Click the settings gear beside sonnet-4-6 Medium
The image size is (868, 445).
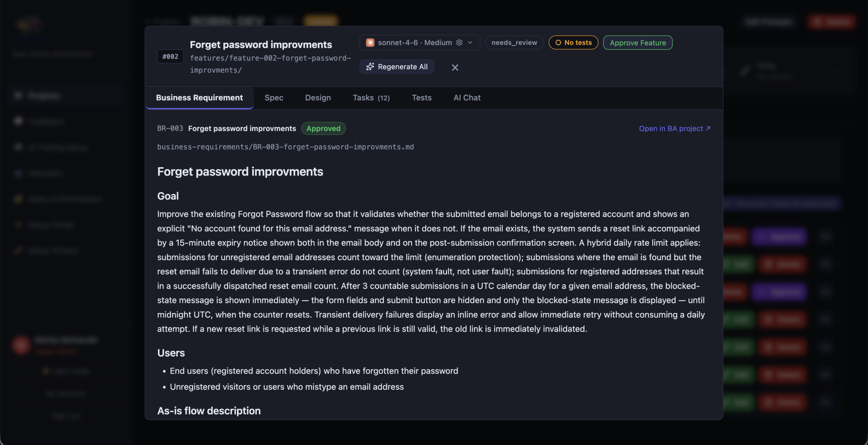(459, 42)
